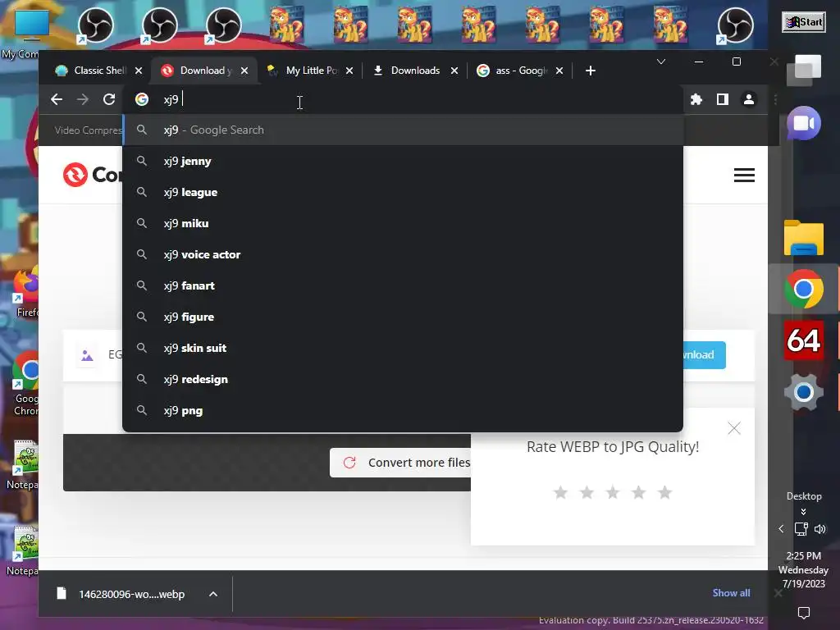The image size is (840, 630).
Task: Select the xj9 league suggestion
Action: [403, 192]
